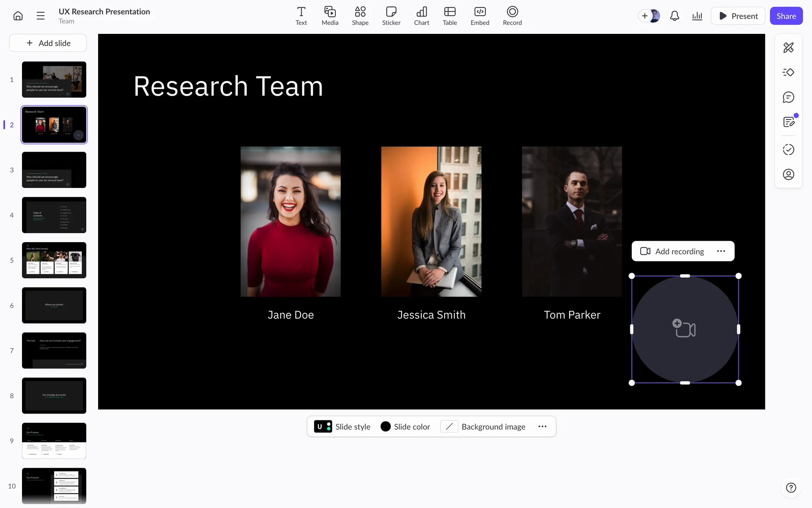Click the Share button

coord(786,16)
